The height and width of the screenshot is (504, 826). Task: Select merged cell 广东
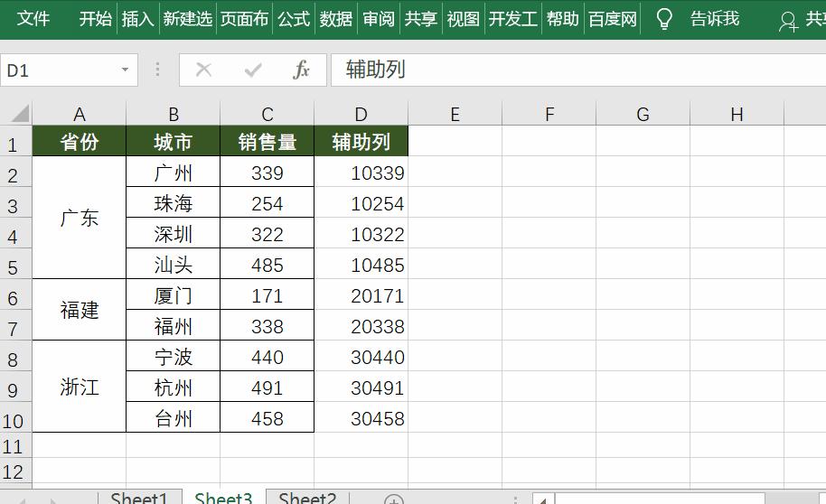pyautogui.click(x=79, y=218)
